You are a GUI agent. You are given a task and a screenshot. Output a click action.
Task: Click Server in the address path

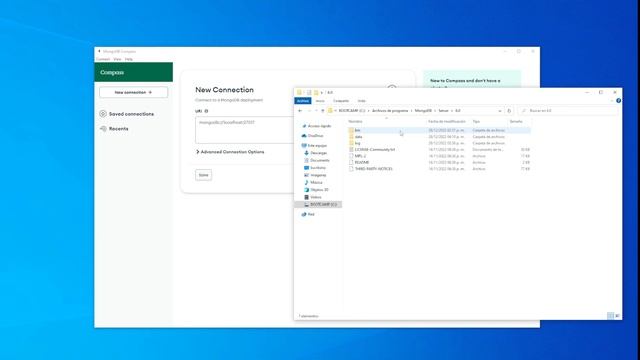tap(443, 111)
